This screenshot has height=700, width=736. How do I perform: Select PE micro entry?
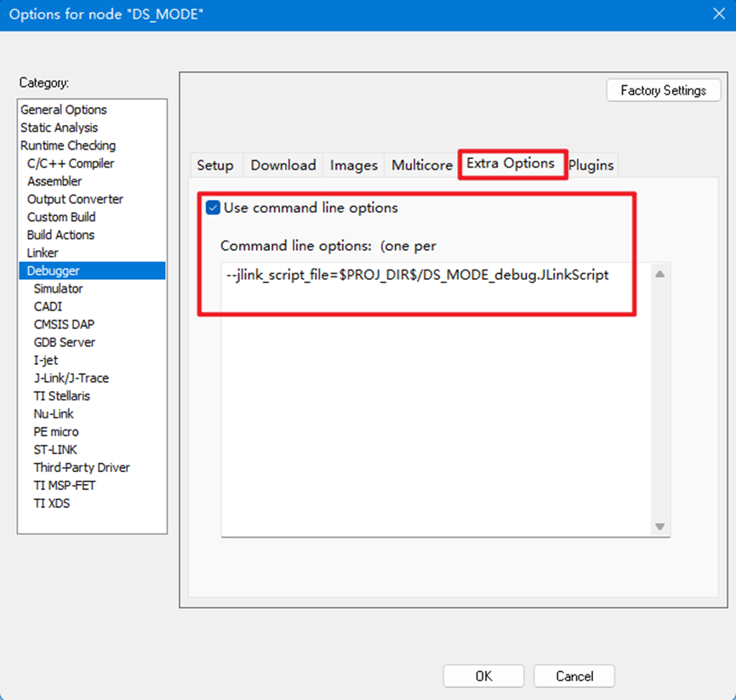pos(56,431)
